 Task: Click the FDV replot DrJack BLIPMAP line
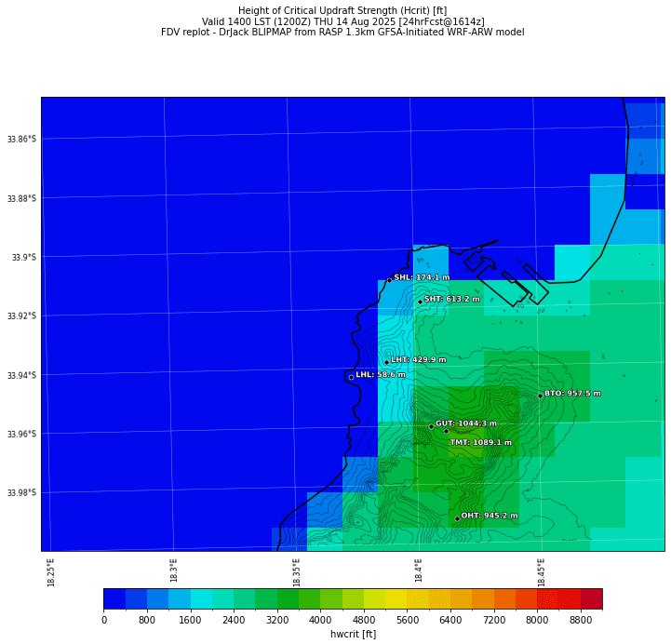tap(342, 32)
